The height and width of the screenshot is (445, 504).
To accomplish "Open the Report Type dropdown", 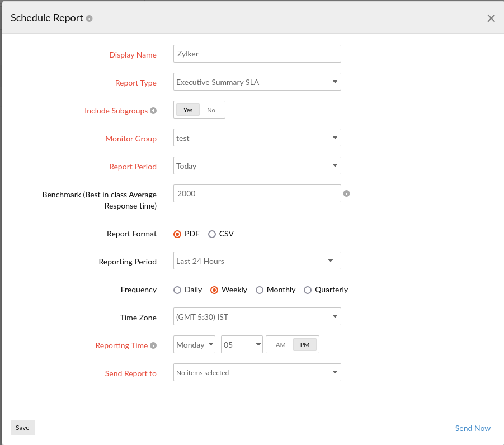I will pos(257,82).
